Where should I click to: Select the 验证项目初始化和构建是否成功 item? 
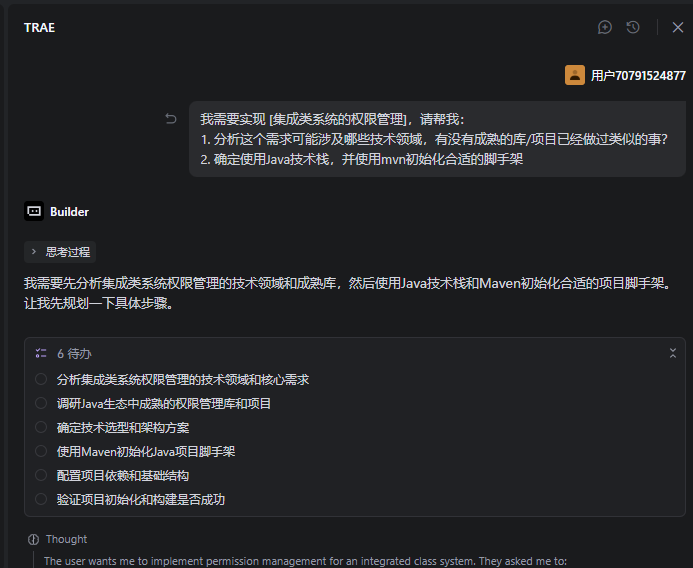click(x=141, y=500)
